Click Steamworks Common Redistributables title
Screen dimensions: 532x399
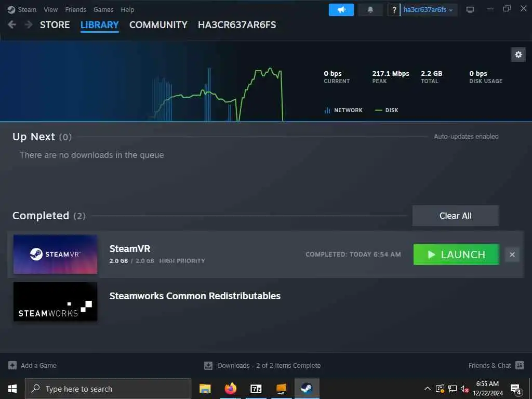[x=195, y=296]
